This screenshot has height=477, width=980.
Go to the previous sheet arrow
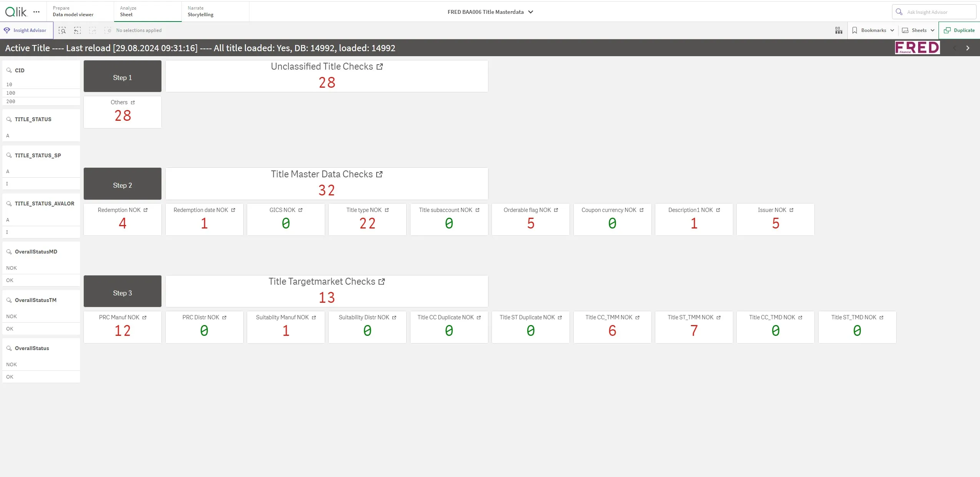coord(955,48)
